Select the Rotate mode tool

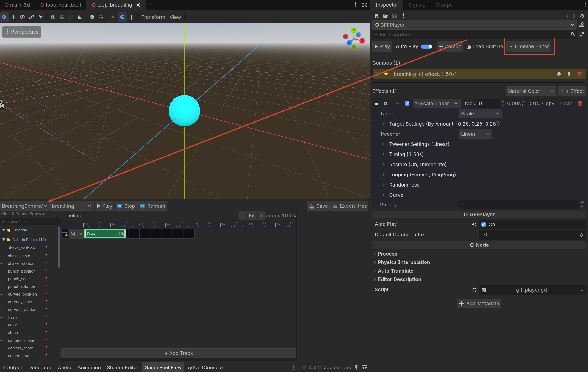coord(23,17)
